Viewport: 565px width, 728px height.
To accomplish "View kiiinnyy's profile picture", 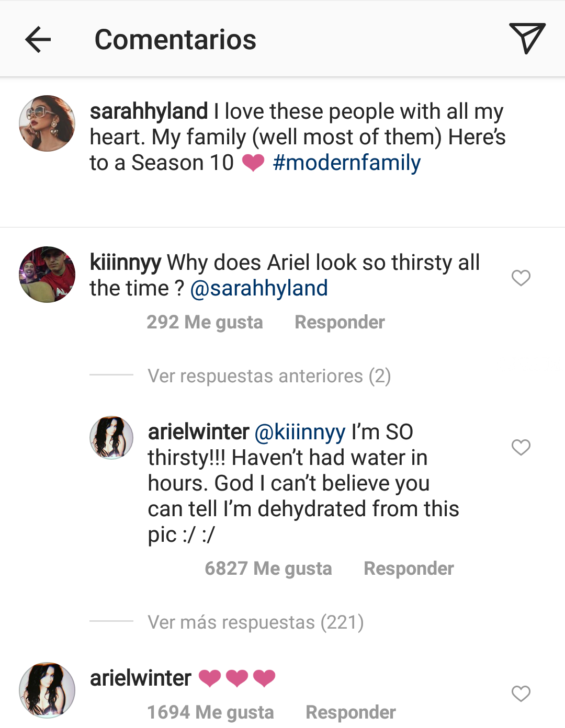I will tap(47, 275).
